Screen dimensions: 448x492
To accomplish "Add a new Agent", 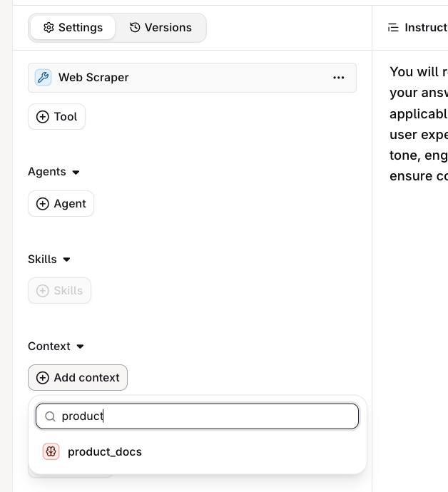I will (x=61, y=204).
